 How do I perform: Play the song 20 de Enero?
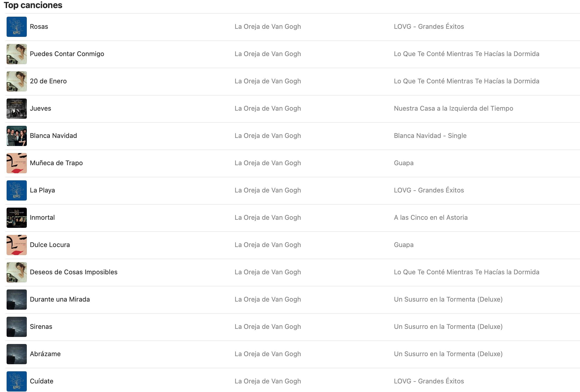pyautogui.click(x=48, y=81)
